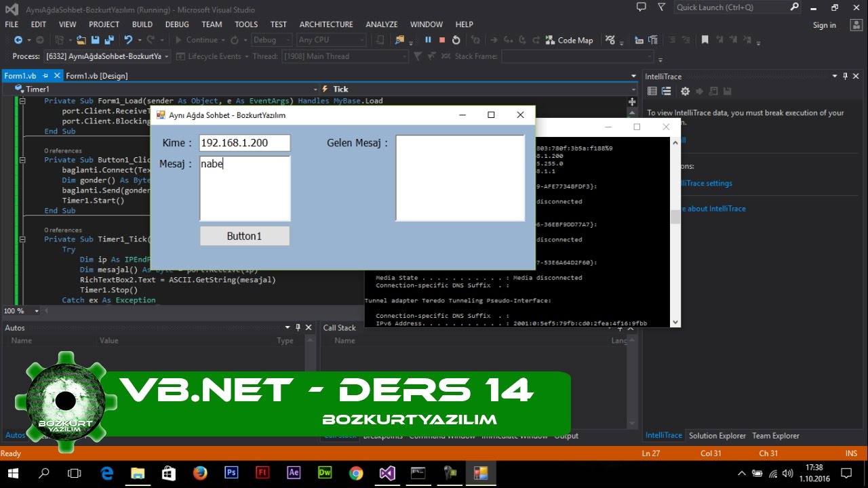
Task: Open the Solution Configurations Debug dropdown
Action: (x=271, y=40)
